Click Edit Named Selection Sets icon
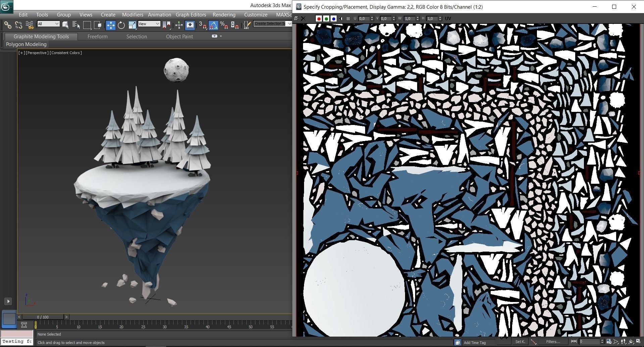Viewport: 644px width, 347px height. click(247, 25)
